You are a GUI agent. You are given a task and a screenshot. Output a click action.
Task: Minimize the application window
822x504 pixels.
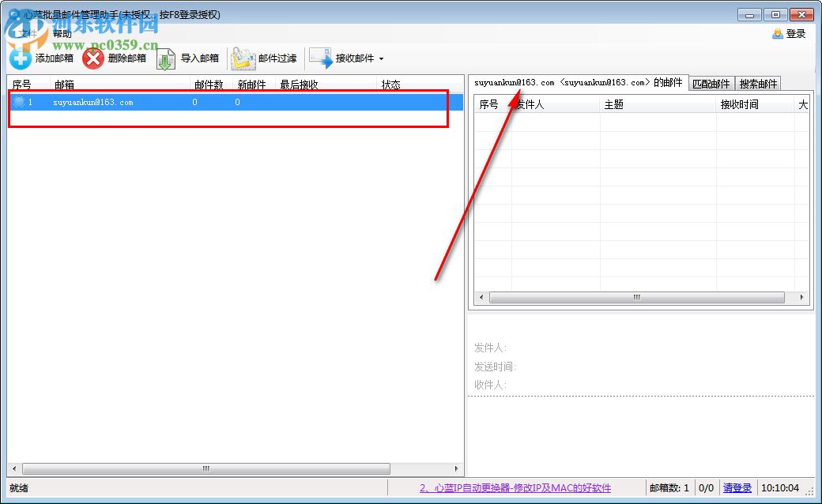click(x=749, y=15)
